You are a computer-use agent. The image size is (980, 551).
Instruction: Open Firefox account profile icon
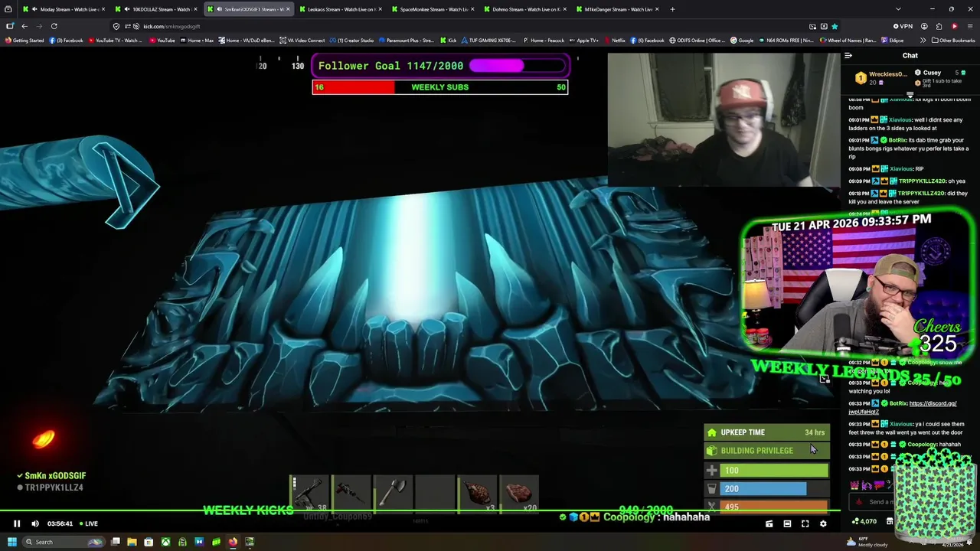pyautogui.click(x=924, y=26)
